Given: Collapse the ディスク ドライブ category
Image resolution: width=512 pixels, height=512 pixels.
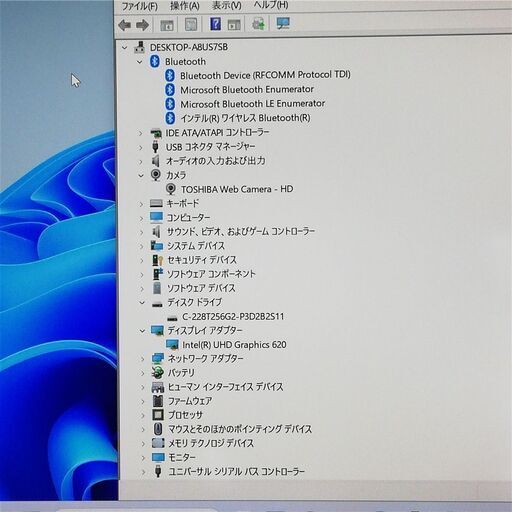Looking at the screenshot, I should pyautogui.click(x=142, y=303).
